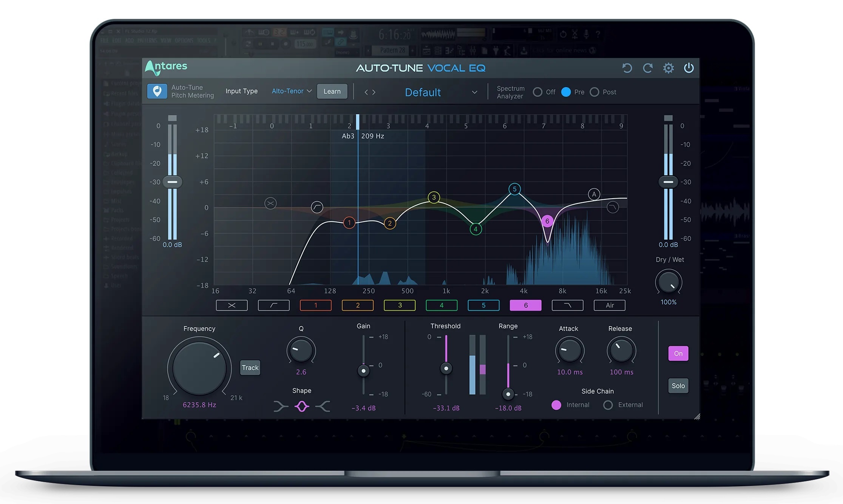Open the plugin settings gear

668,68
